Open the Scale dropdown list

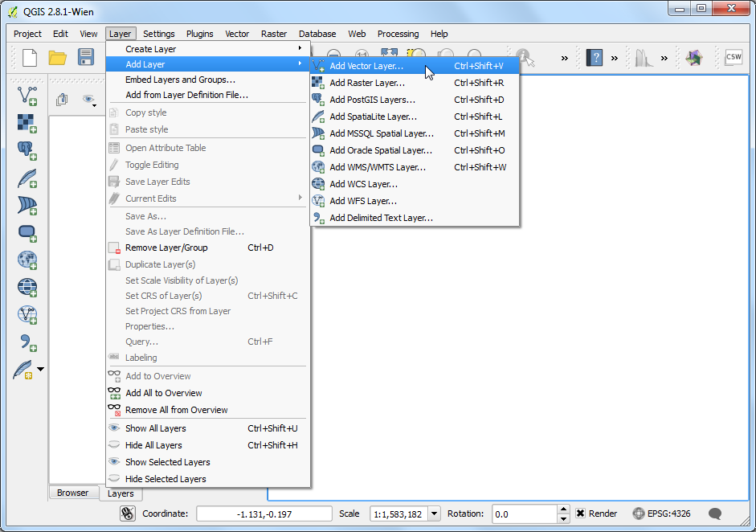(434, 514)
